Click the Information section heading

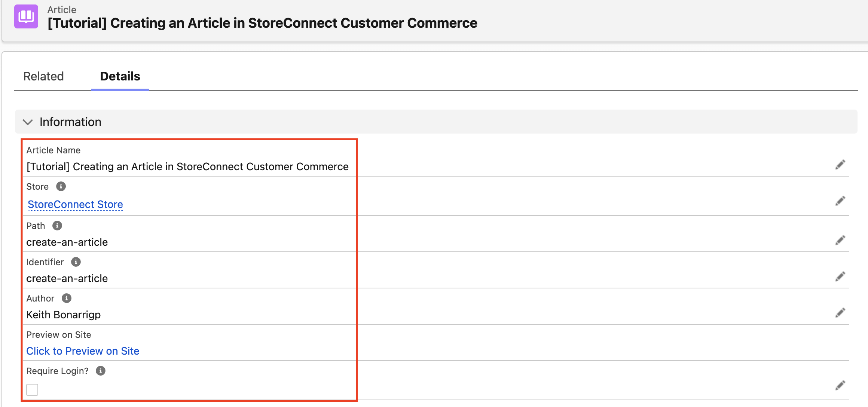pos(70,122)
